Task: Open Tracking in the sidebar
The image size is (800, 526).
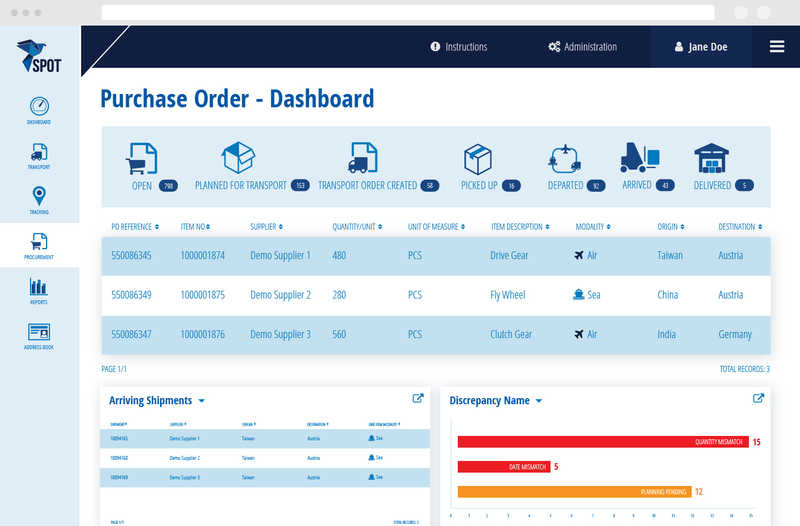Action: pos(39,197)
